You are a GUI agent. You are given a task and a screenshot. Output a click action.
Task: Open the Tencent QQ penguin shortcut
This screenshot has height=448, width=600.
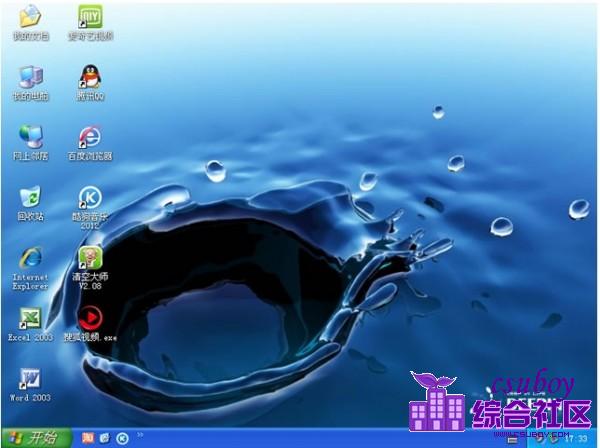[90, 77]
